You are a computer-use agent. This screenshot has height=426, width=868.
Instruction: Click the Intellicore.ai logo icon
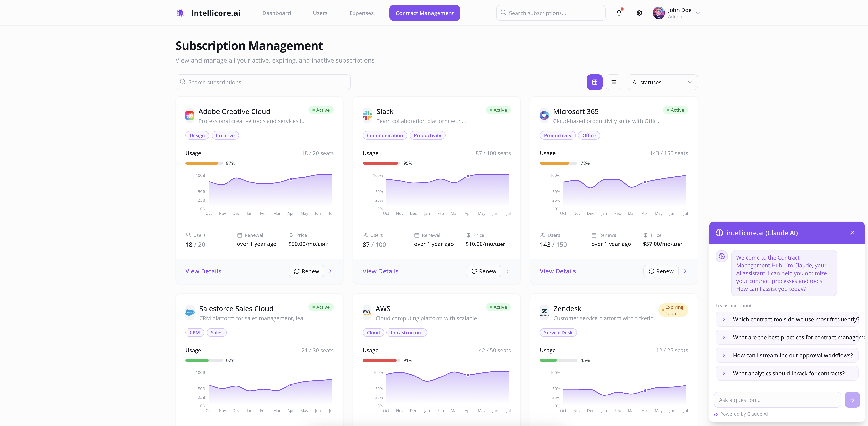(180, 13)
